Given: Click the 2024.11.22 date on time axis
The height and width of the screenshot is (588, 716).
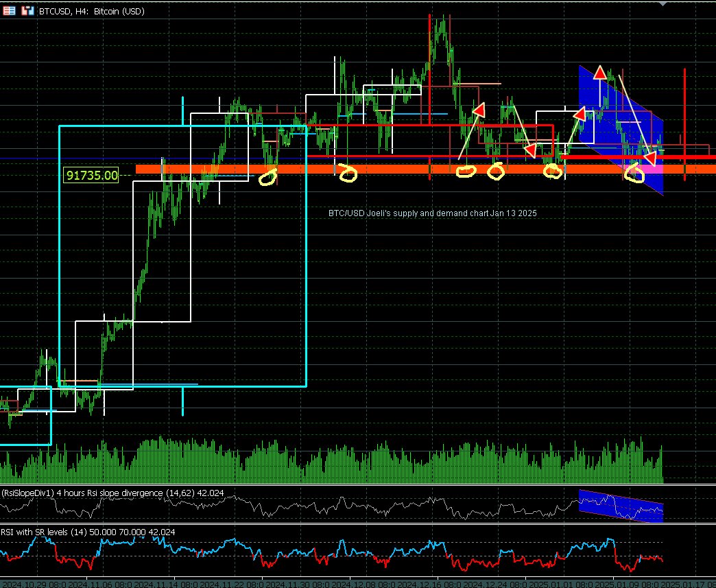Looking at the screenshot, I should (232, 584).
